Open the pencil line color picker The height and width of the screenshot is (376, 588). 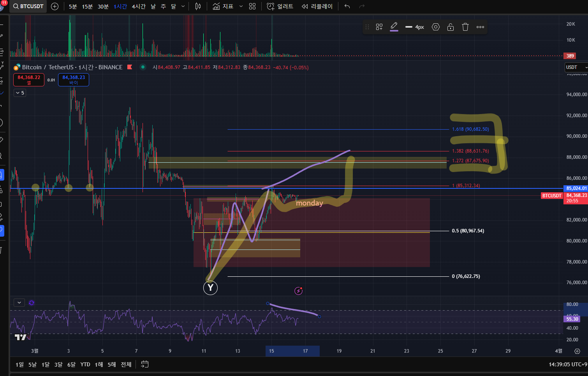pos(394,27)
